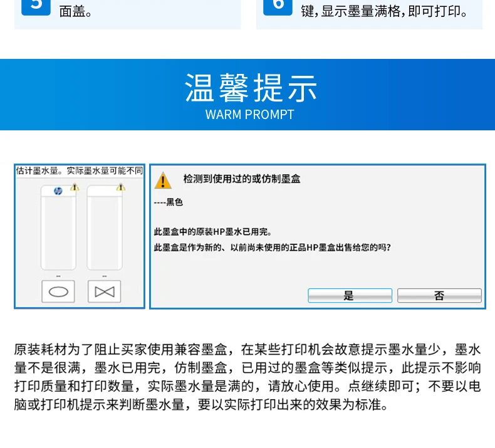Click the step 5 text 面盖。
Image resolution: width=495 pixels, height=448 pixels.
pyautogui.click(x=76, y=12)
